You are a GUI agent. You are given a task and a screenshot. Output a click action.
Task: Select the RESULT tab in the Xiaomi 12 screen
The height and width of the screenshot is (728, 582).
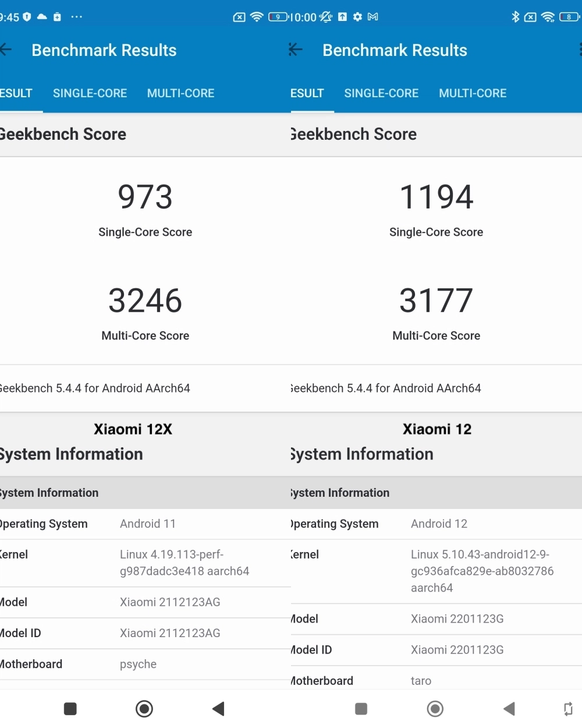[307, 93]
